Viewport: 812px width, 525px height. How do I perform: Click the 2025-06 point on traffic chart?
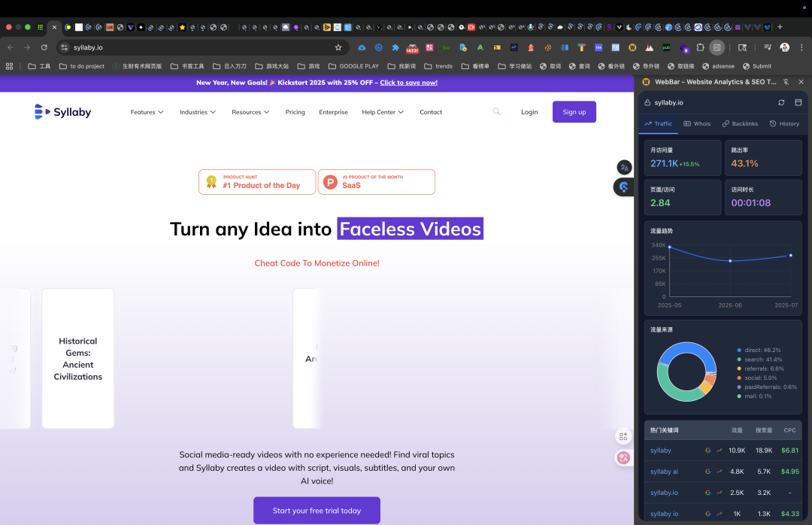pyautogui.click(x=730, y=261)
